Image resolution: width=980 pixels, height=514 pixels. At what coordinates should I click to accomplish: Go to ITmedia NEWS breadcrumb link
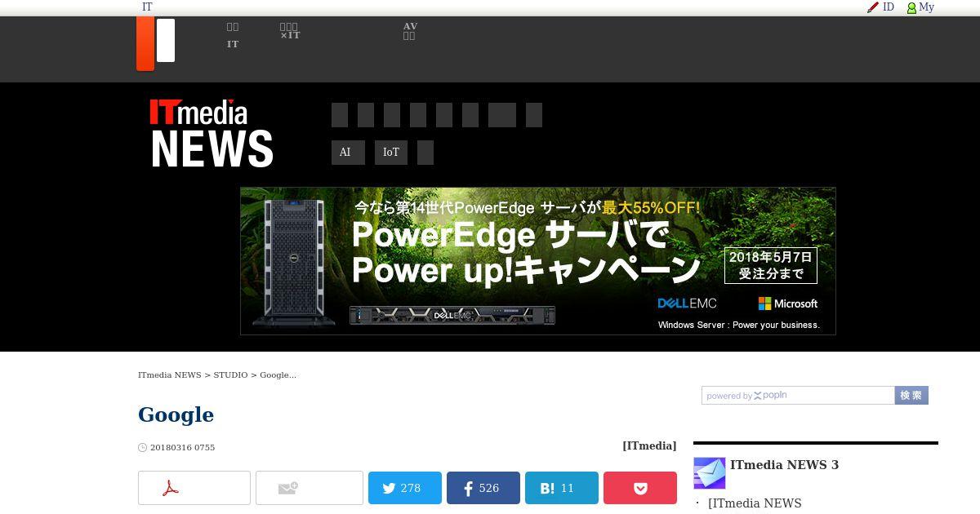[x=170, y=375]
